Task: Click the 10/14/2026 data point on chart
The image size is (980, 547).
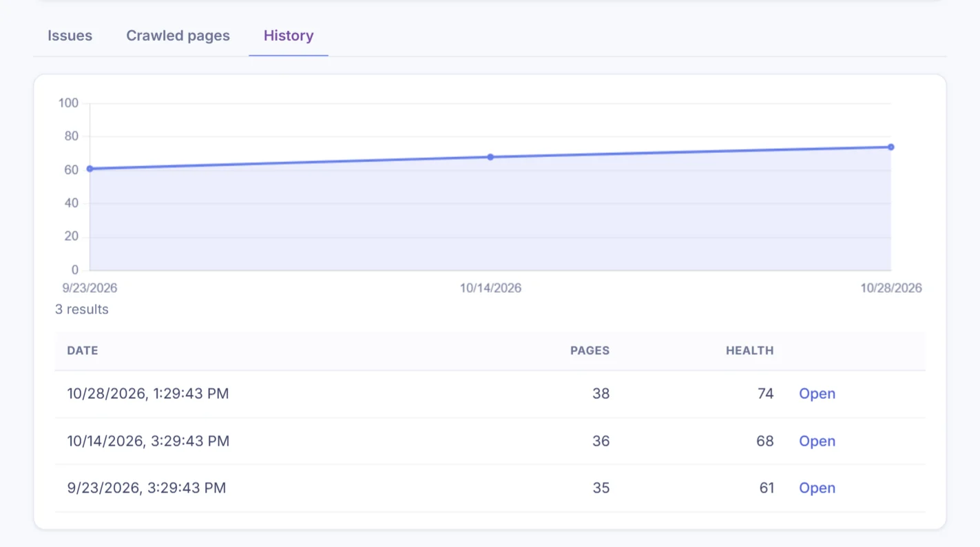Action: [490, 157]
